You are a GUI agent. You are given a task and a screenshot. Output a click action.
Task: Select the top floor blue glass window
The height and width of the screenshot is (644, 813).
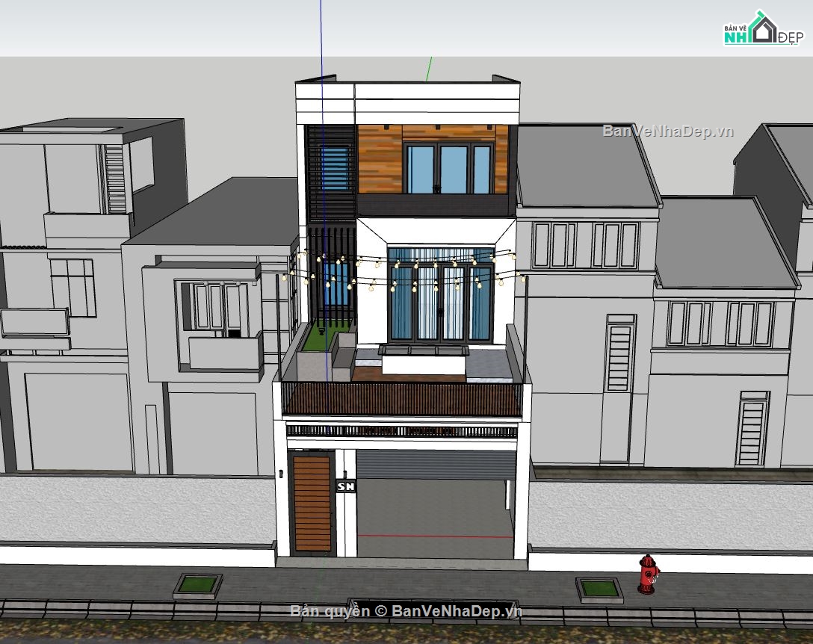pos(448,169)
